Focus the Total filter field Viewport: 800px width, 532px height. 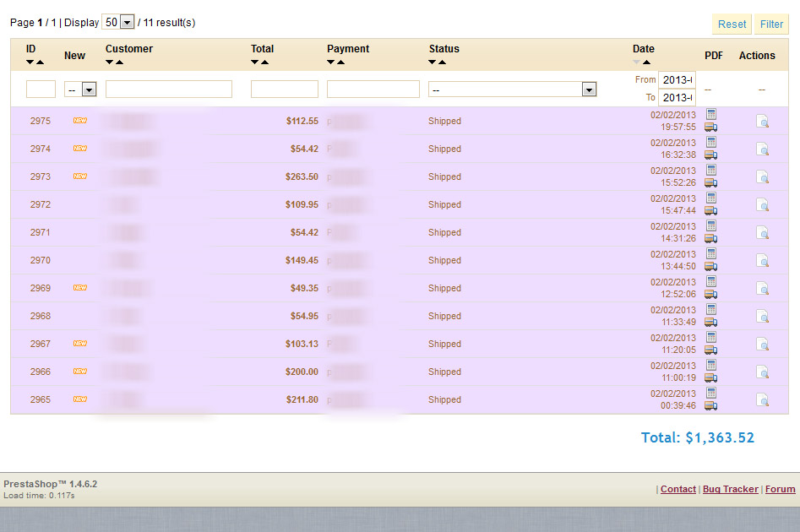coord(285,89)
